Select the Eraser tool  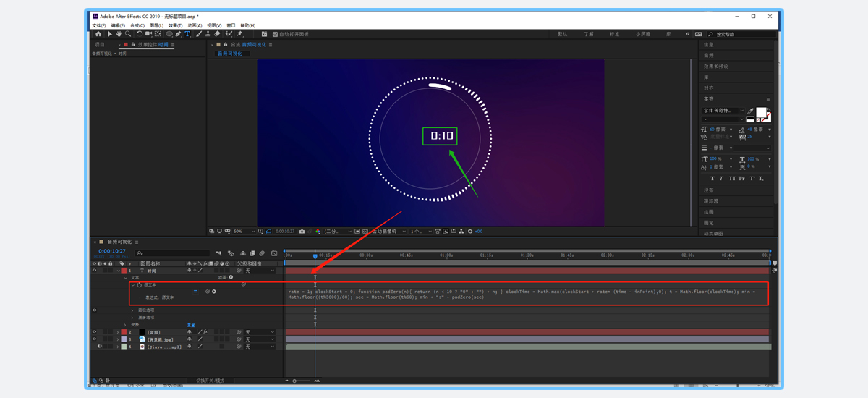[217, 34]
